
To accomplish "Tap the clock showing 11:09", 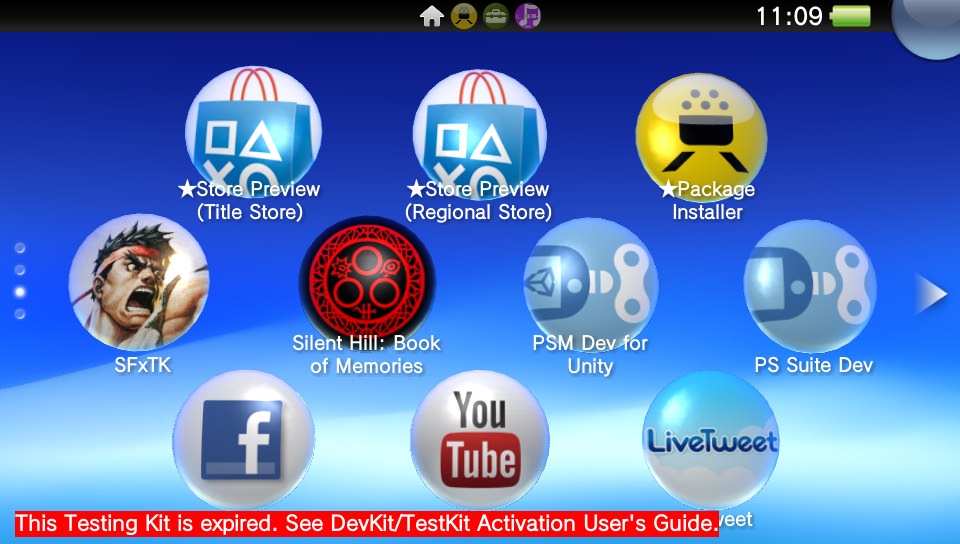I will pyautogui.click(x=789, y=17).
